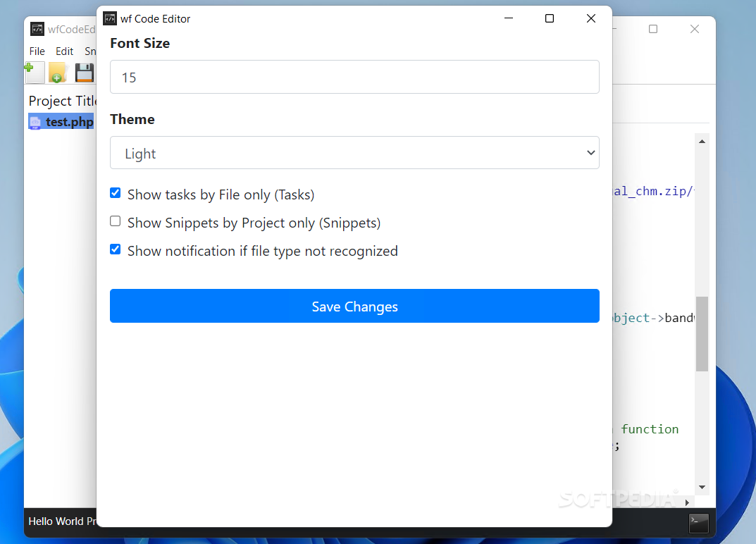The height and width of the screenshot is (544, 756).
Task: Close the background wfCodeEditor window
Action: pos(695,29)
